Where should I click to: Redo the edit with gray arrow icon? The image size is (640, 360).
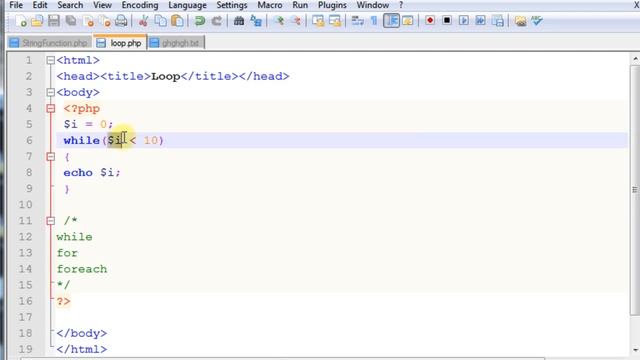(x=216, y=21)
